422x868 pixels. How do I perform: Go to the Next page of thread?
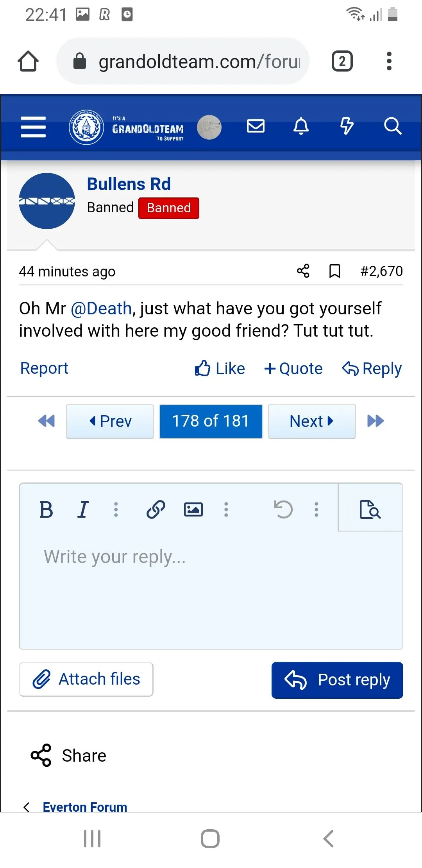point(312,421)
